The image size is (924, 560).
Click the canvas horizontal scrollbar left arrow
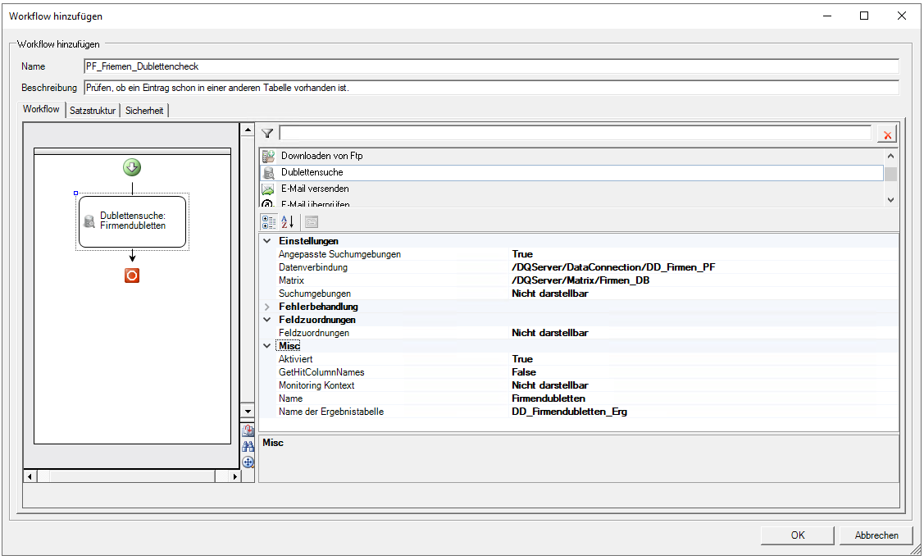[x=30, y=476]
